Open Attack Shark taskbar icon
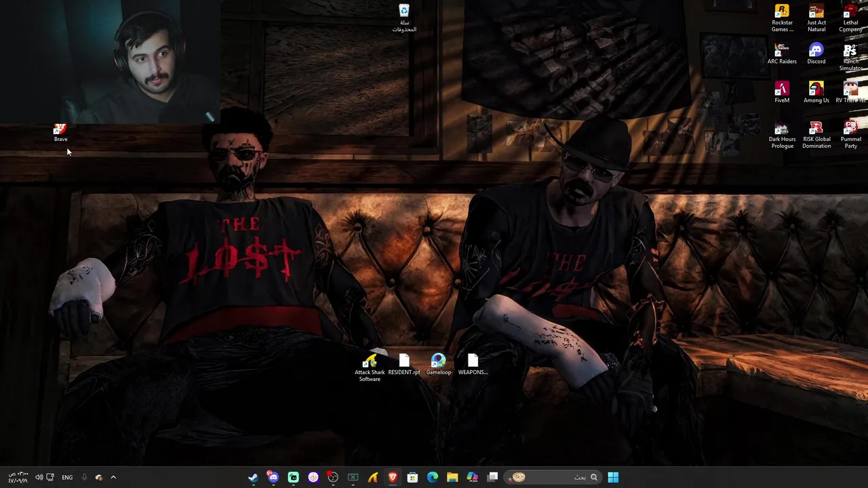 [x=373, y=477]
